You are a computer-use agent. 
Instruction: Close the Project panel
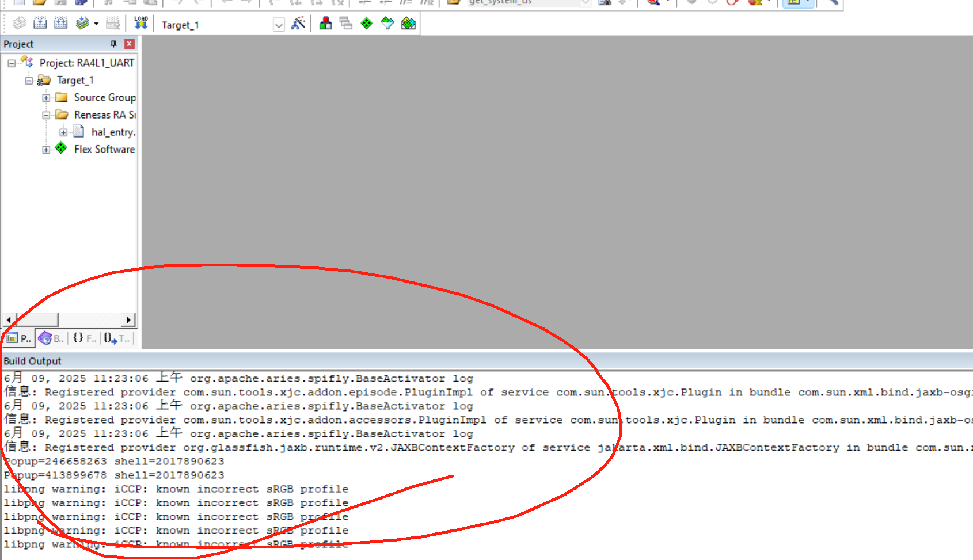click(130, 44)
